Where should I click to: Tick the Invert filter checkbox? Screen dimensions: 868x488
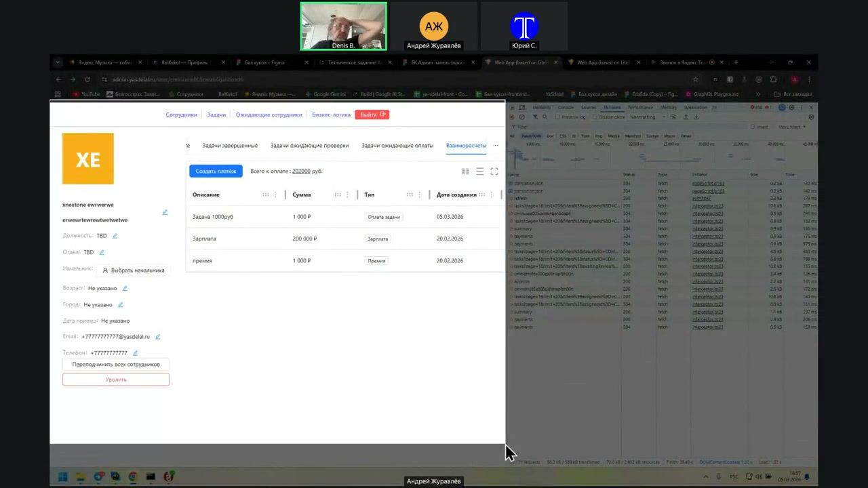tap(752, 127)
